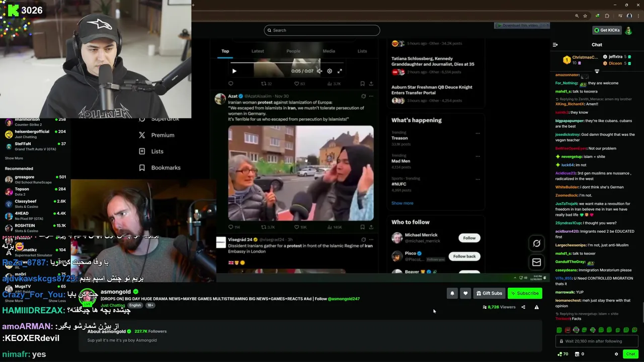Open Classybeef recommended channel

(35, 203)
